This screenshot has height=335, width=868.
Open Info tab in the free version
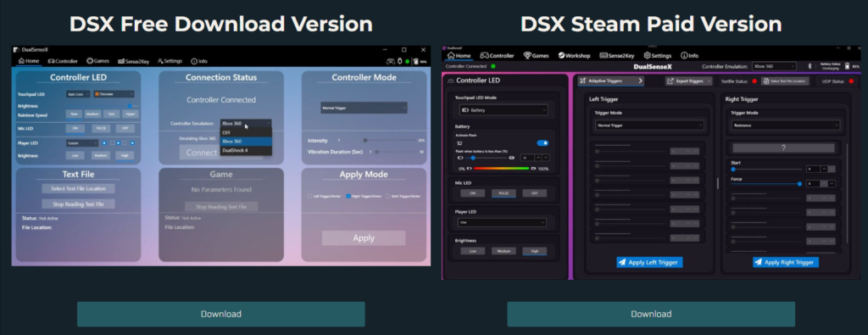(x=199, y=61)
